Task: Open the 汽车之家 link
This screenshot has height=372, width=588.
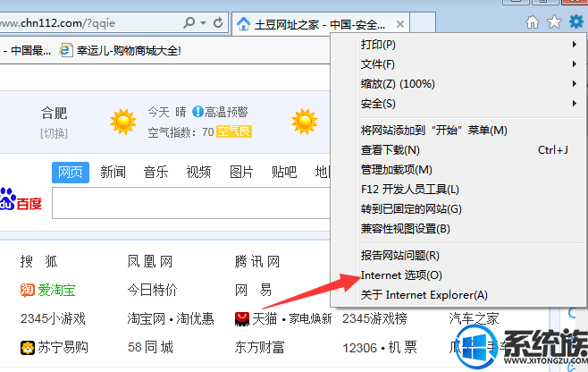Action: [474, 318]
